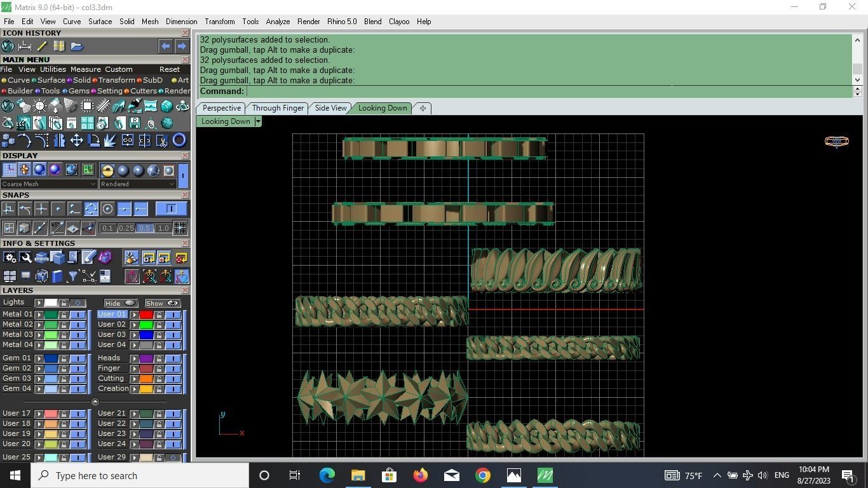Open the gears settings icon in Info & Settings
Image resolution: width=868 pixels, height=488 pixels.
(10, 257)
